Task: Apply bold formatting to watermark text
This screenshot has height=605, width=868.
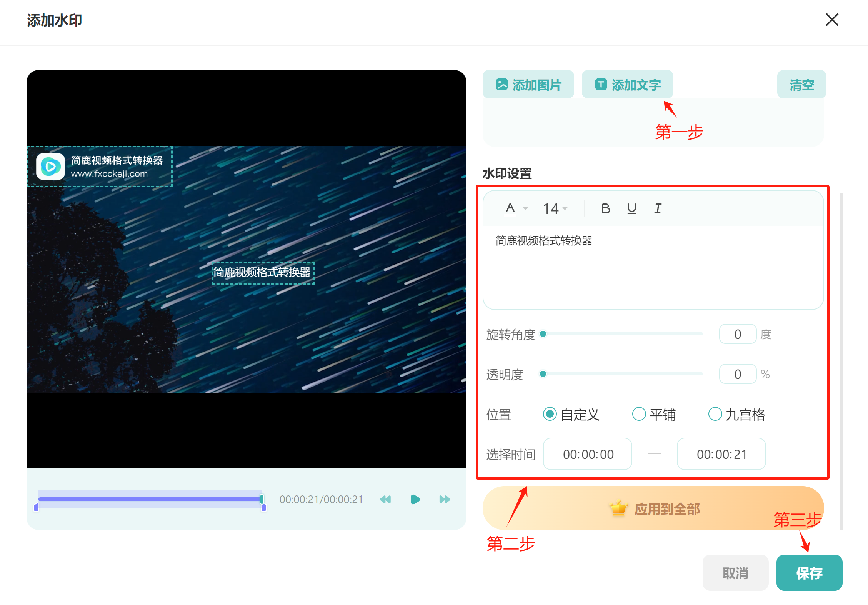Action: coord(605,208)
